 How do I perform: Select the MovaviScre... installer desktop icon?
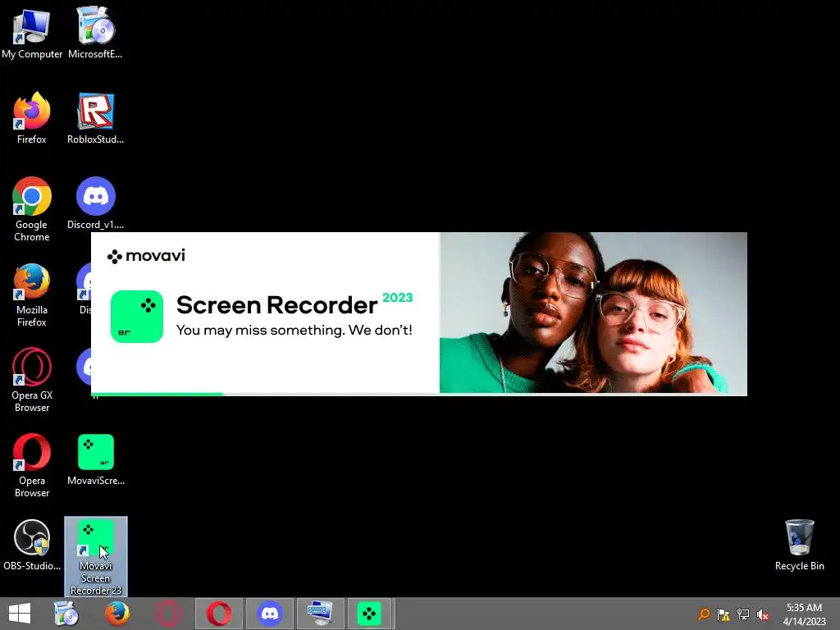95,459
